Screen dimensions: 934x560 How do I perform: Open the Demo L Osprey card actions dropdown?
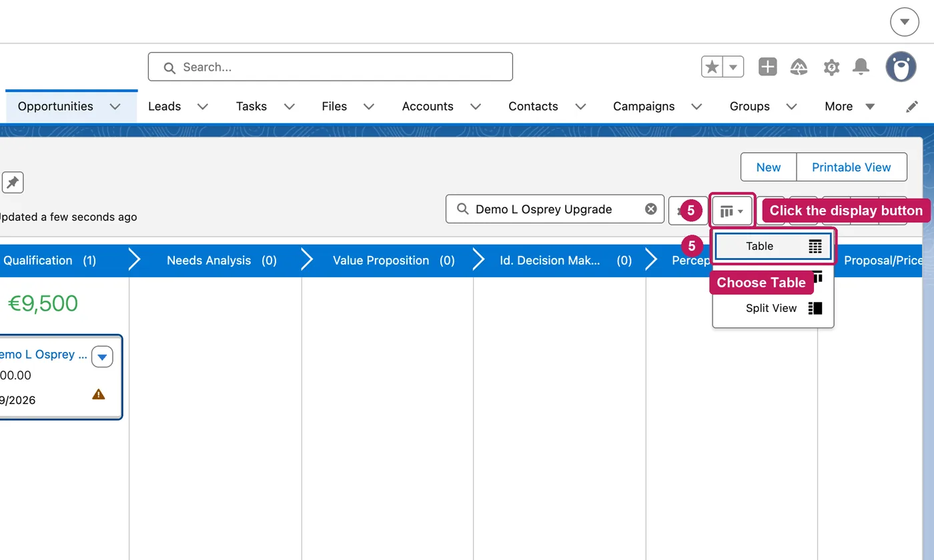tap(102, 357)
